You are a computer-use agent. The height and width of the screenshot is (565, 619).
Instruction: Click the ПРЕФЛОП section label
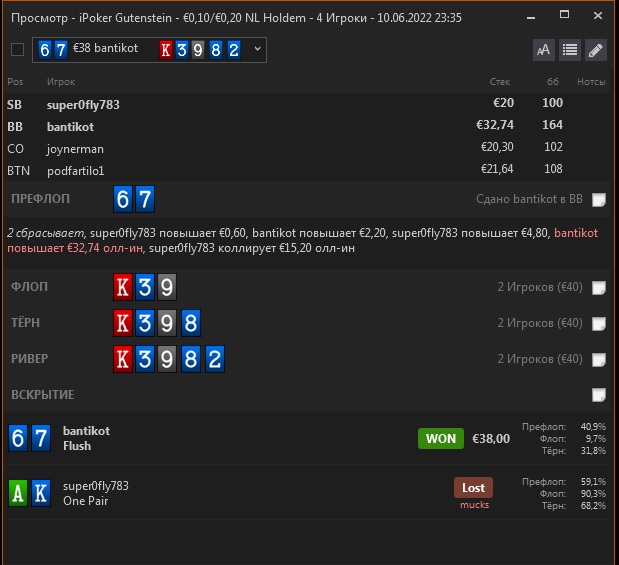tap(40, 199)
